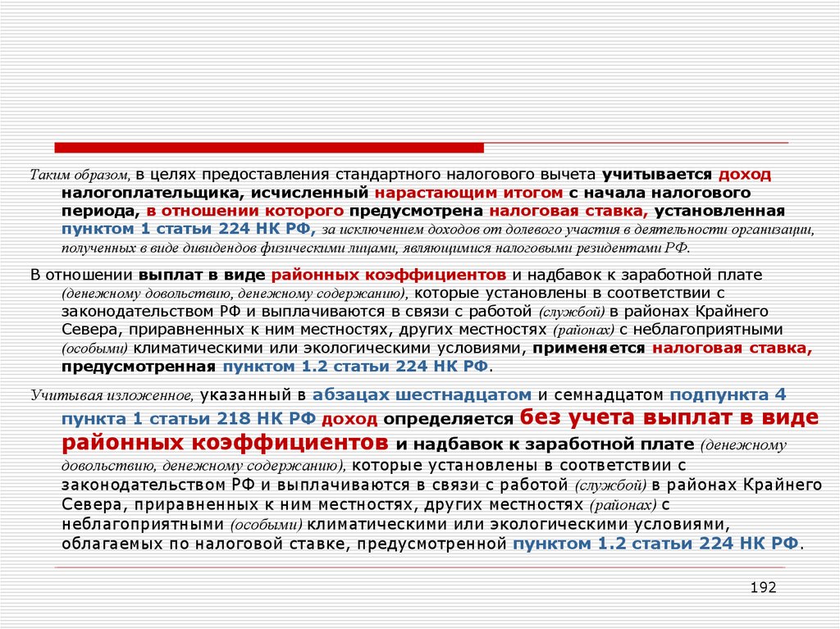Image resolution: width=840 pixels, height=629 pixels.
Task: Select the phrase "облагаемых по налоговой ставке"
Action: tap(206, 545)
